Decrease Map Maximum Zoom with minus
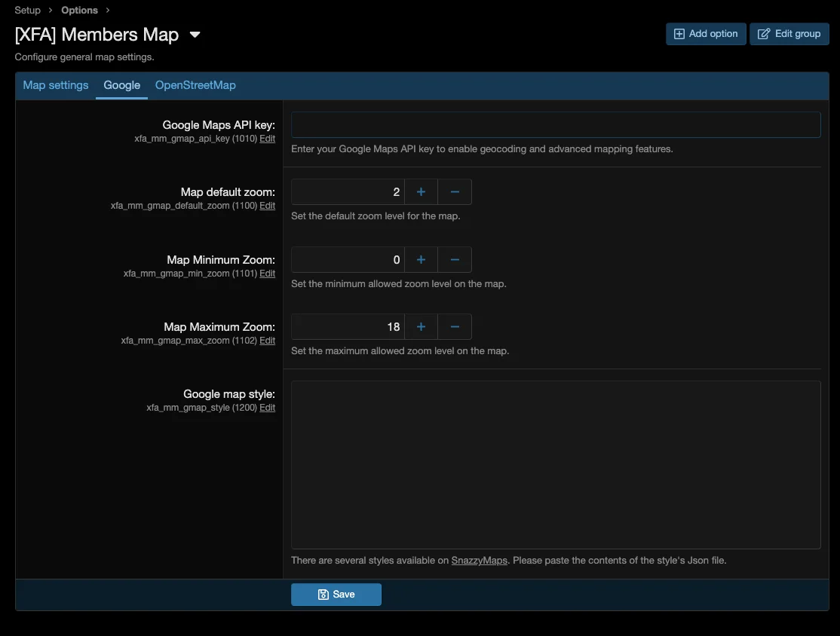840x636 pixels. (x=455, y=326)
